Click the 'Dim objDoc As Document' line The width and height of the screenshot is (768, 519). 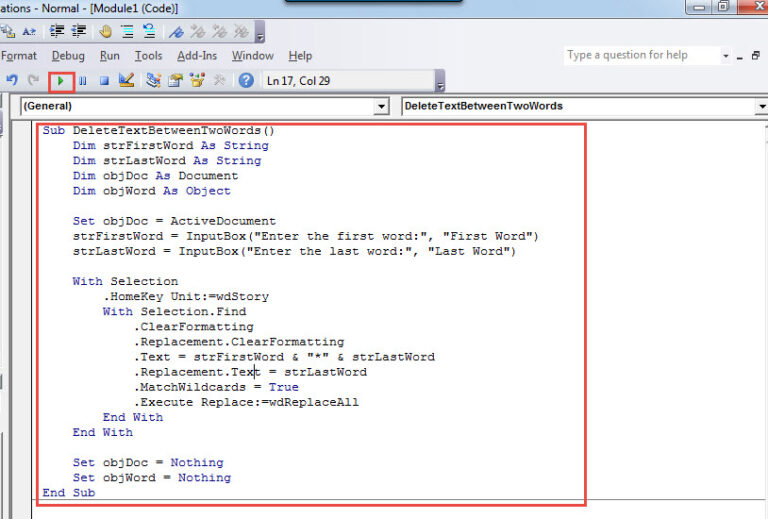pyautogui.click(x=155, y=176)
